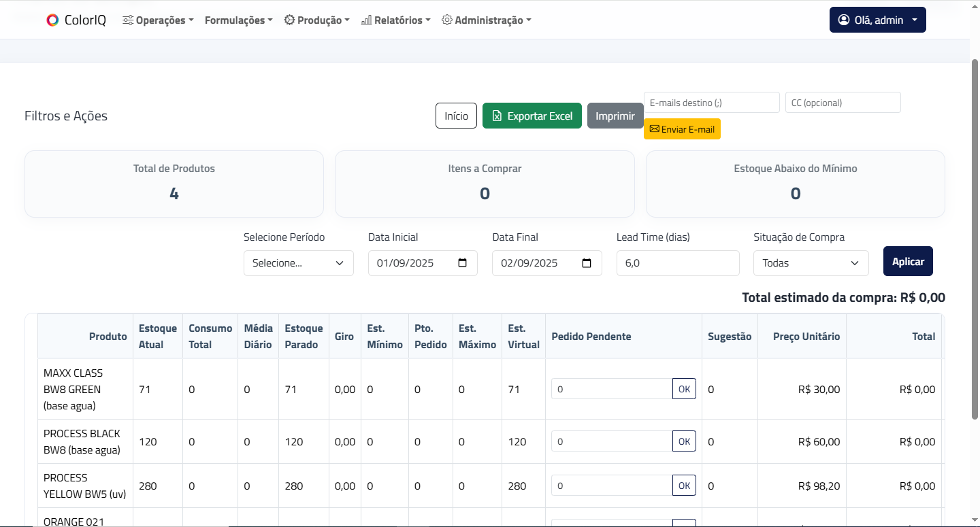Open the Situação de Compra dropdown
The width and height of the screenshot is (980, 527).
pyautogui.click(x=811, y=263)
